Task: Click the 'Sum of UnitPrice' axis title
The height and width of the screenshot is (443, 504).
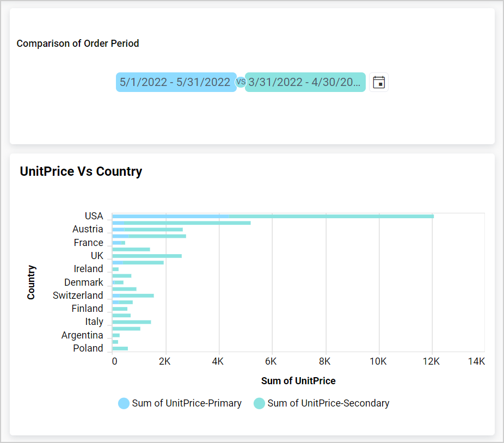Action: coord(298,380)
